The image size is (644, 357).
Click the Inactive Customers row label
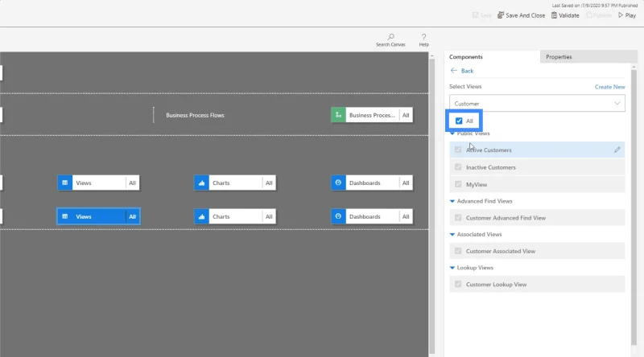tap(491, 167)
